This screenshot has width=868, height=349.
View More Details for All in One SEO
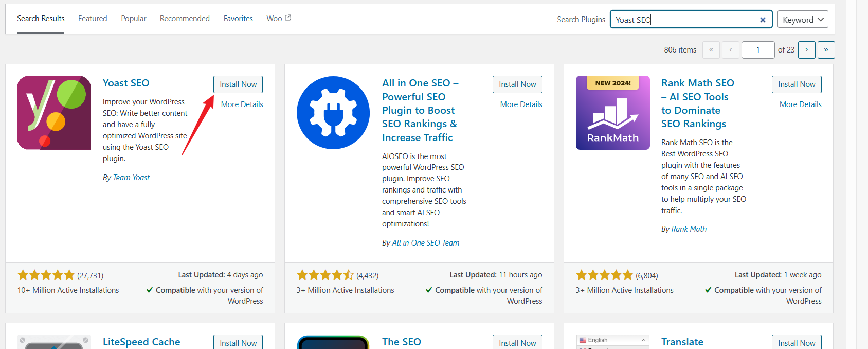pos(521,104)
